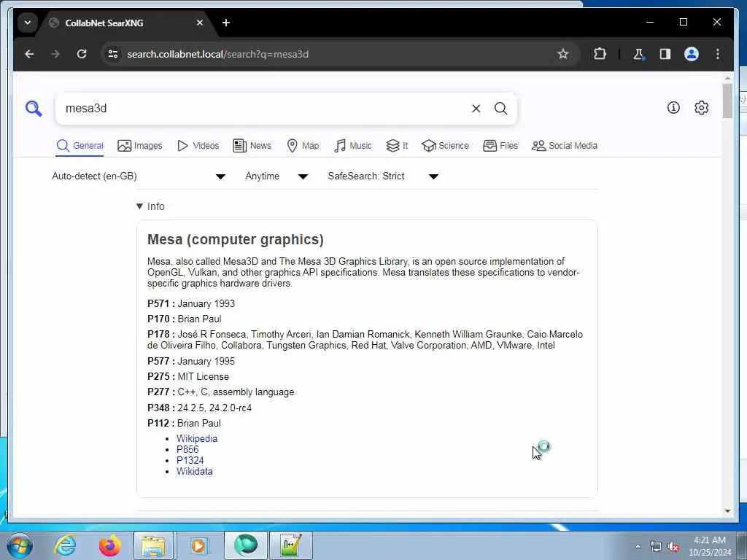
Task: Clear the search query with the X icon
Action: click(x=476, y=109)
